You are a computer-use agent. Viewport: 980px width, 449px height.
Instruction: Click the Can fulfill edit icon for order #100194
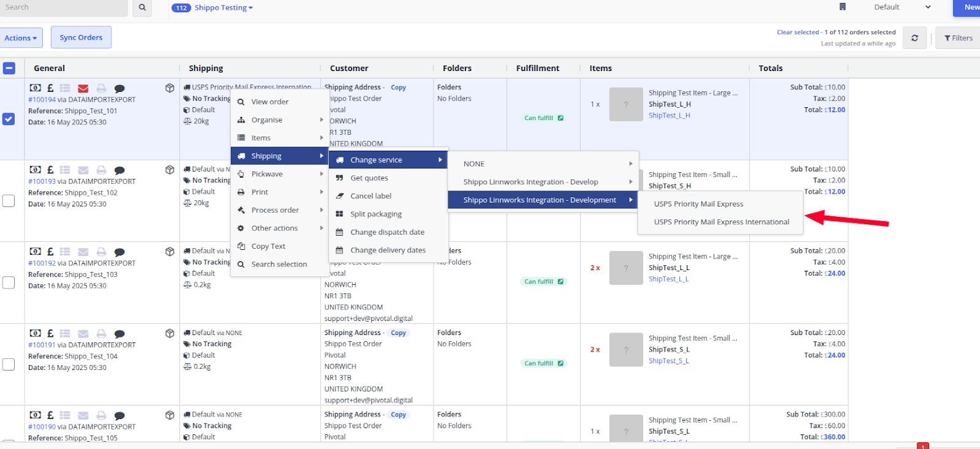point(560,118)
